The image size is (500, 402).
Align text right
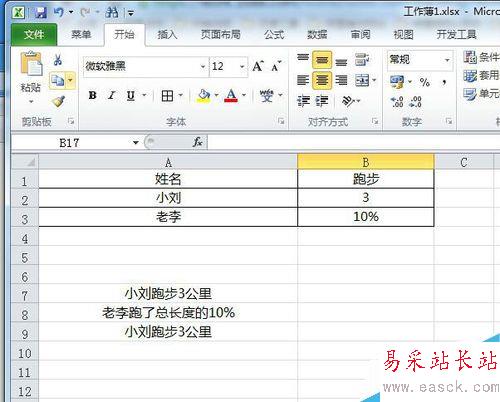(341, 80)
